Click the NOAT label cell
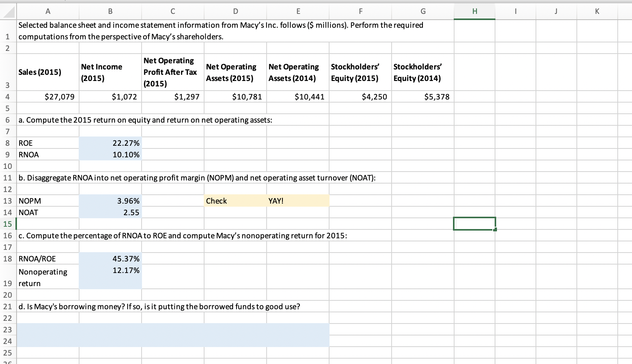Viewport: 632px width, 364px height. (x=48, y=212)
